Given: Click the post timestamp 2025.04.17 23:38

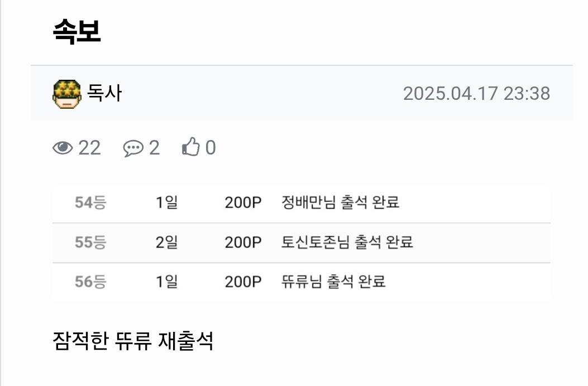Looking at the screenshot, I should point(476,93).
